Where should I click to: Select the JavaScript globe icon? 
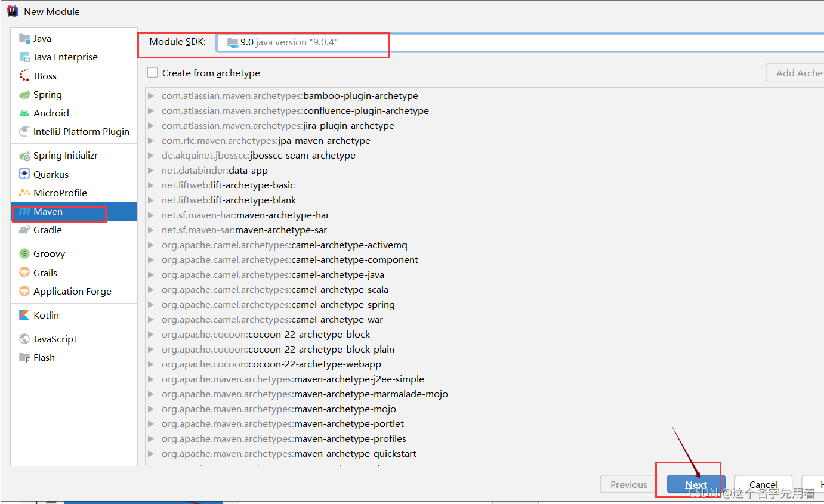tap(24, 339)
